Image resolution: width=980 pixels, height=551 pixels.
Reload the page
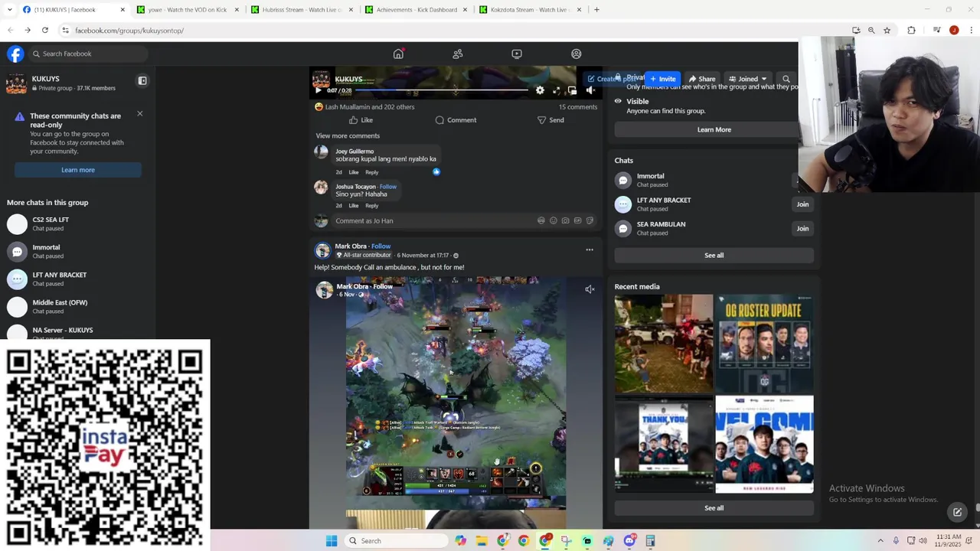pos(45,31)
